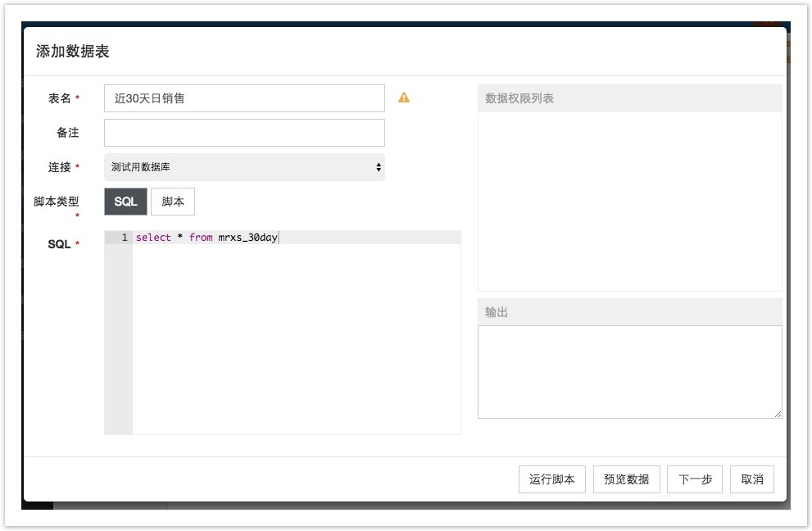Cancel the dialog with 取消
Screen dimensions: 812x531
752,479
